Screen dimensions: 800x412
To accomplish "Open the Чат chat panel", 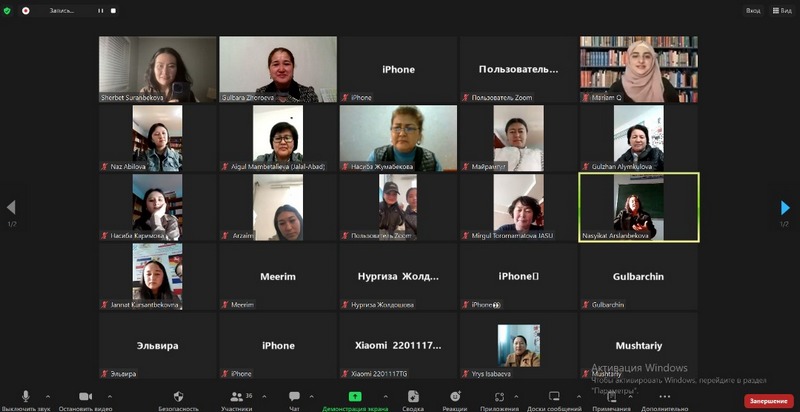I will coord(294,397).
